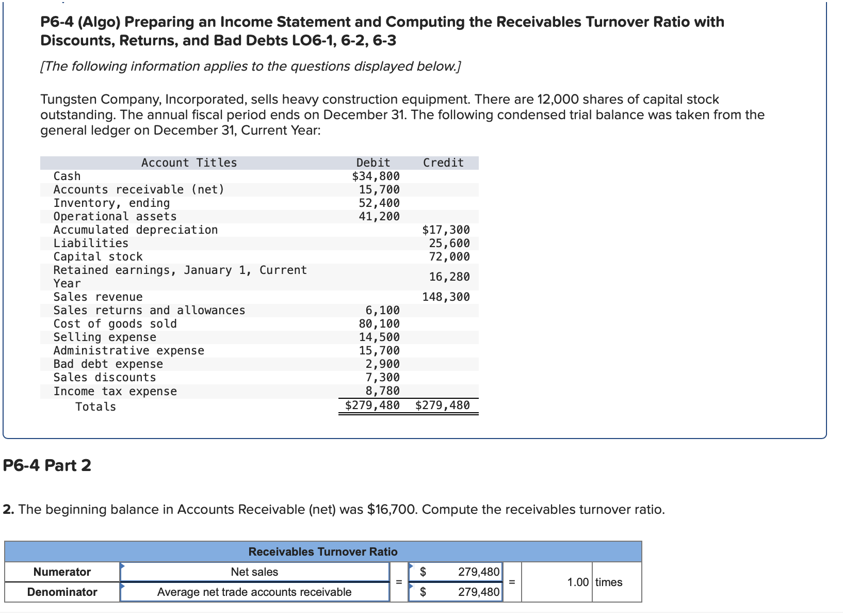Click the Denominator row label

[x=62, y=592]
